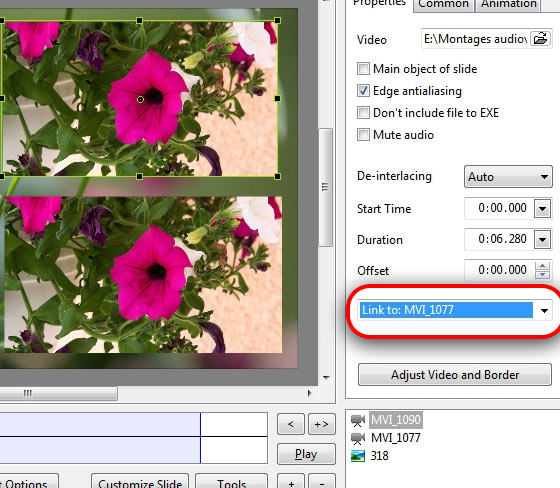Switch to the Common tab
Screen dimensions: 560x488
443,4
